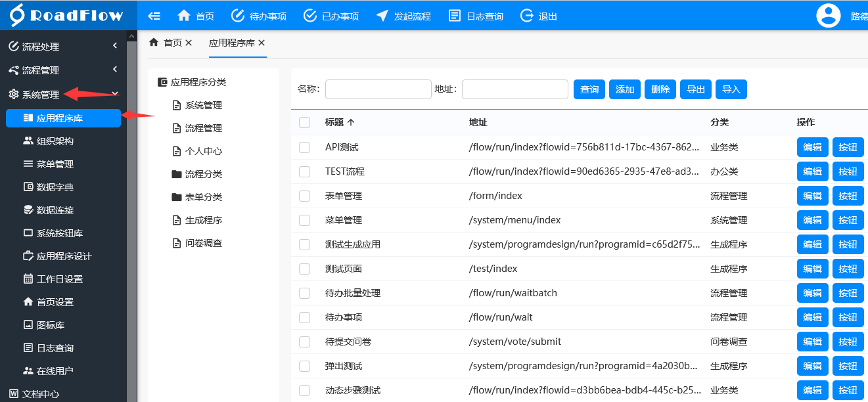Click the 添加 button
This screenshot has height=402, width=868.
coord(625,89)
